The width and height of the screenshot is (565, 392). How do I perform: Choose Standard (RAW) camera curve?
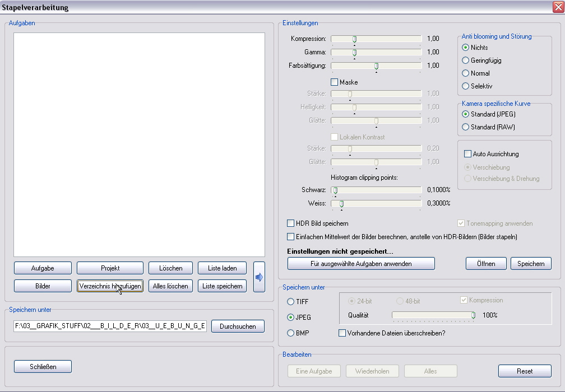[x=466, y=127]
